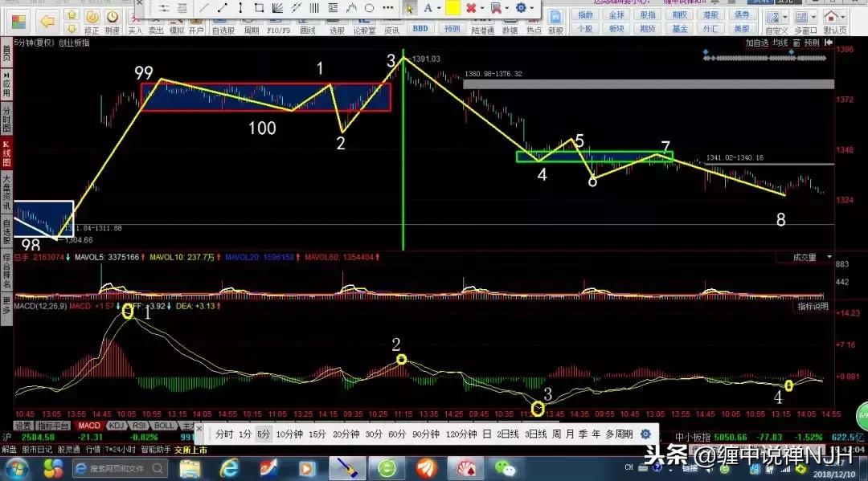
Task: Delete drawings with the red X tool
Action: tap(471, 8)
